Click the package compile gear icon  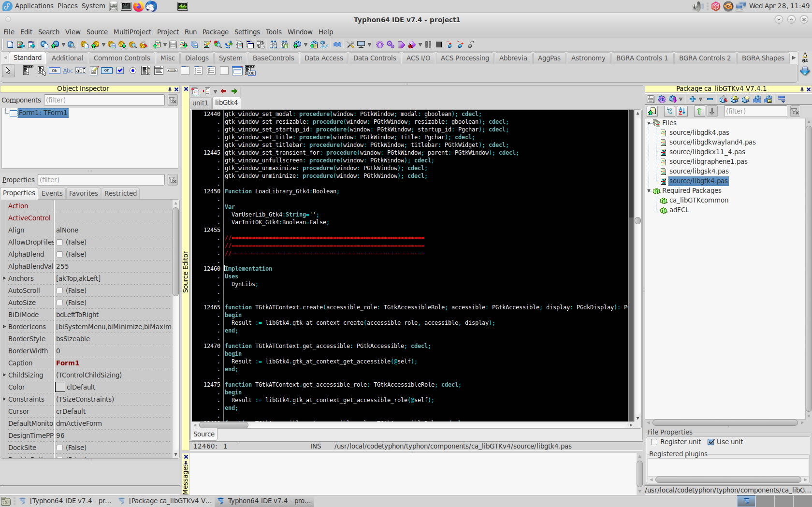[x=661, y=99]
